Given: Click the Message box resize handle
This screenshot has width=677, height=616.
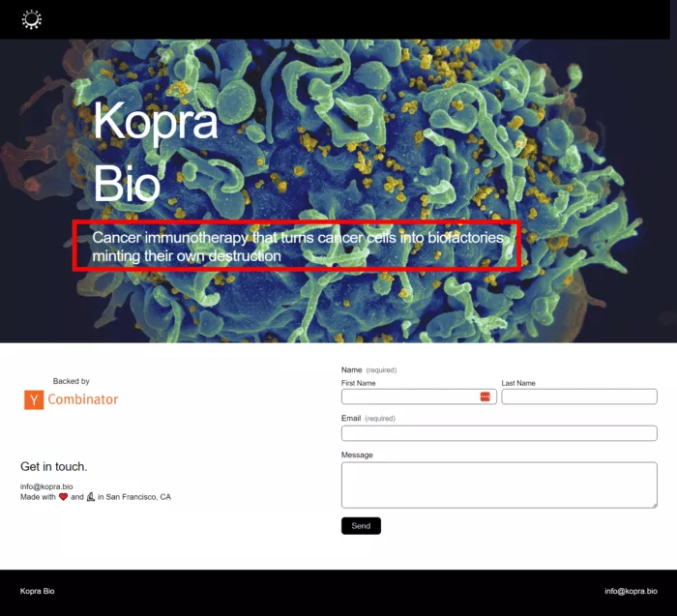Looking at the screenshot, I should (x=653, y=504).
